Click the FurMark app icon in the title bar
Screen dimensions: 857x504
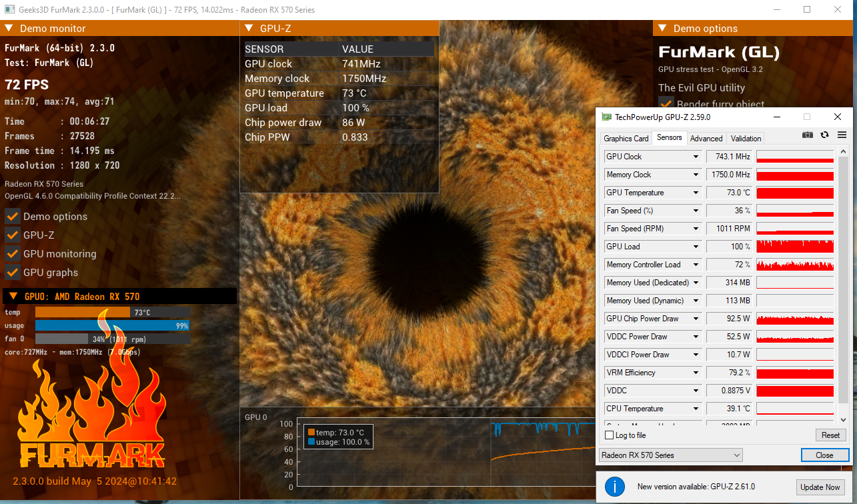9,9
